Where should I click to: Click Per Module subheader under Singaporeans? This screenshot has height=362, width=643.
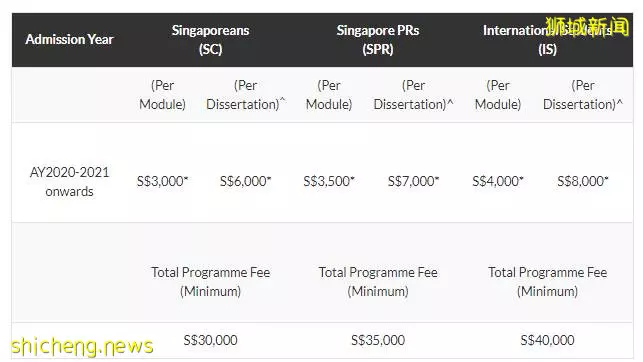[x=162, y=95]
